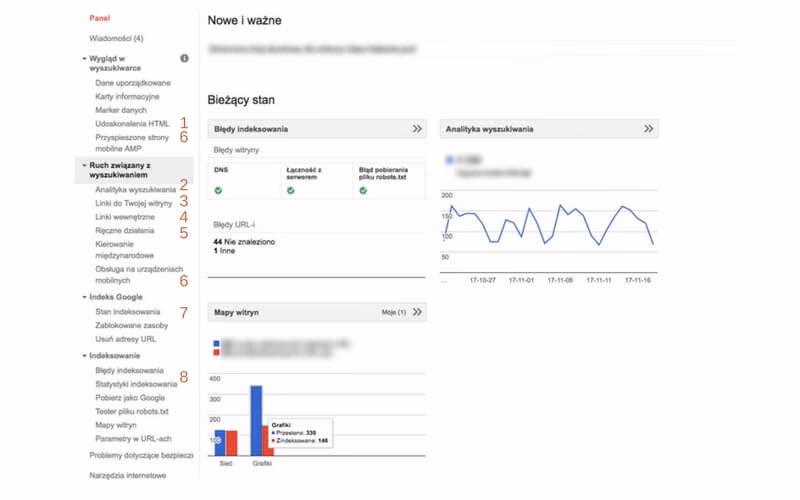
Task: Click the 17-10-27 date label
Action: [x=483, y=281]
